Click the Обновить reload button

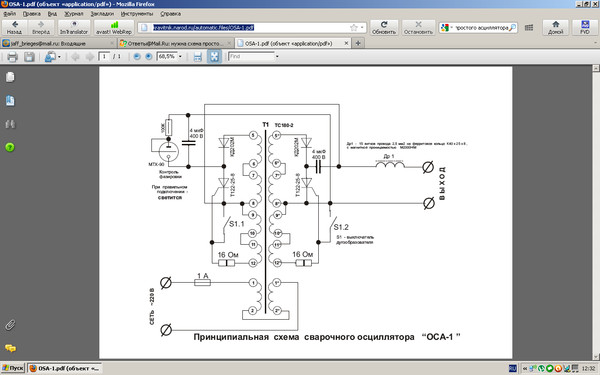coord(384,28)
